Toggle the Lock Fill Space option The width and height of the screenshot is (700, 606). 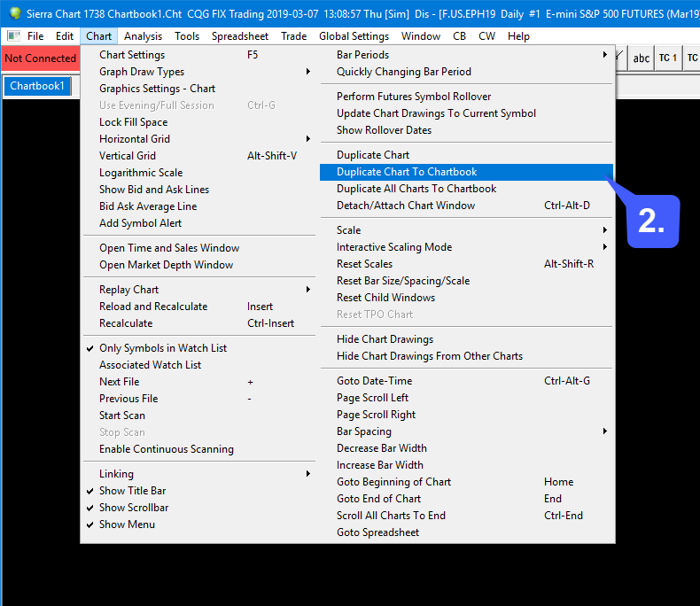199,122
